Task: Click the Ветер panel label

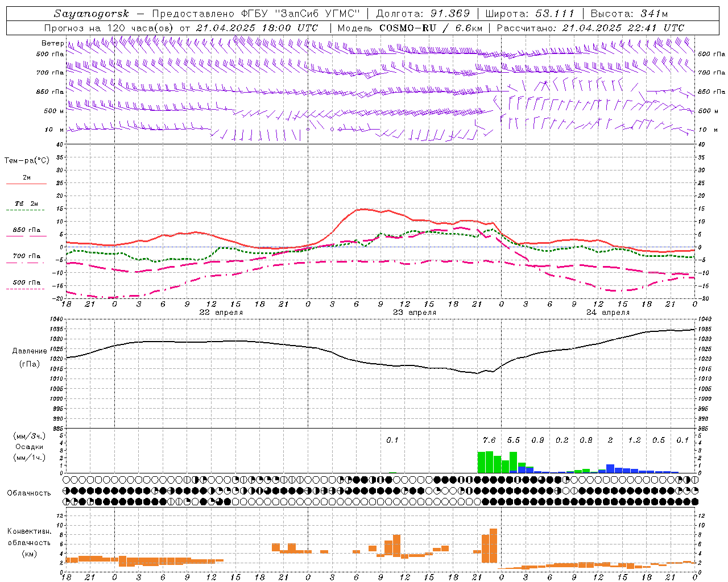Action: (x=52, y=43)
